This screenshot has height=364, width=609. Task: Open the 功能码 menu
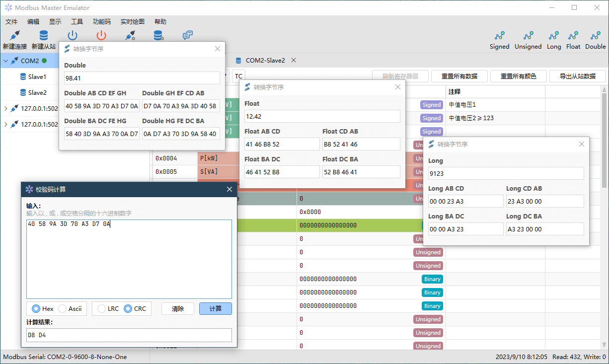pos(101,22)
